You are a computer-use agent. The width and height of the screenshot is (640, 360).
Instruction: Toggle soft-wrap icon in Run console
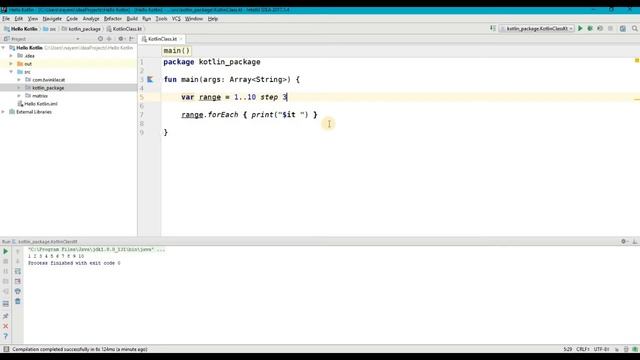18,271
